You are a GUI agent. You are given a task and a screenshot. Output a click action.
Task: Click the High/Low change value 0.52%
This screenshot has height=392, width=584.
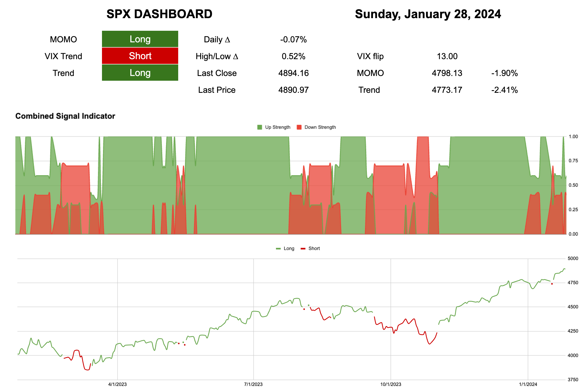(x=293, y=56)
